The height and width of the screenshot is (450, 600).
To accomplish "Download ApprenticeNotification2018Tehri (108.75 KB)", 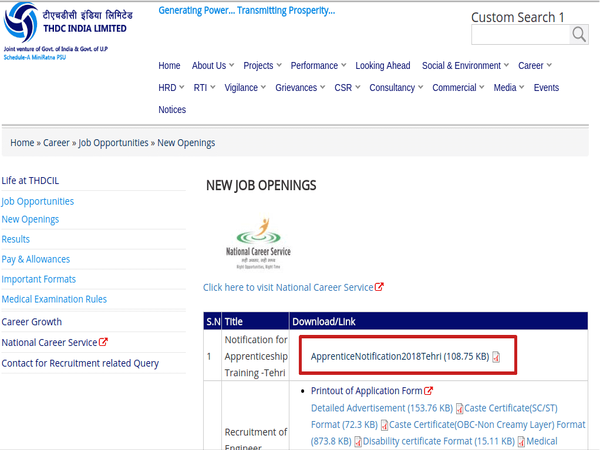I will [x=399, y=357].
